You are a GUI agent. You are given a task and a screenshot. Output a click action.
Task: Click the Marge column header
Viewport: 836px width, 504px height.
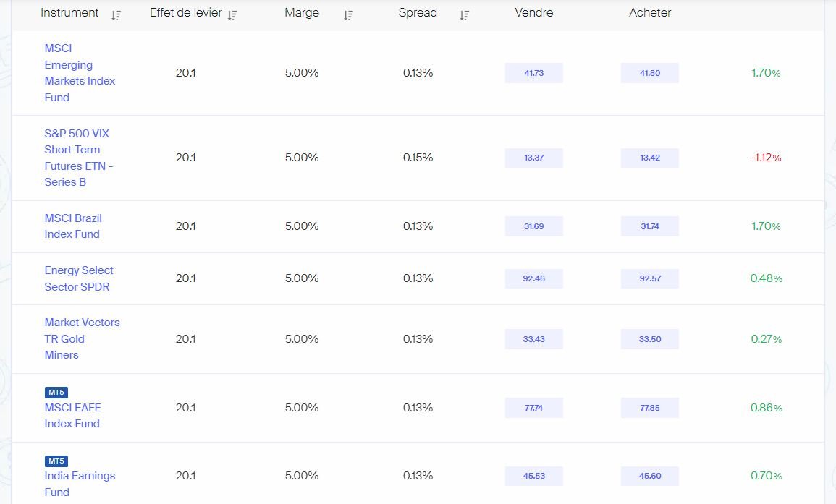[x=302, y=13]
